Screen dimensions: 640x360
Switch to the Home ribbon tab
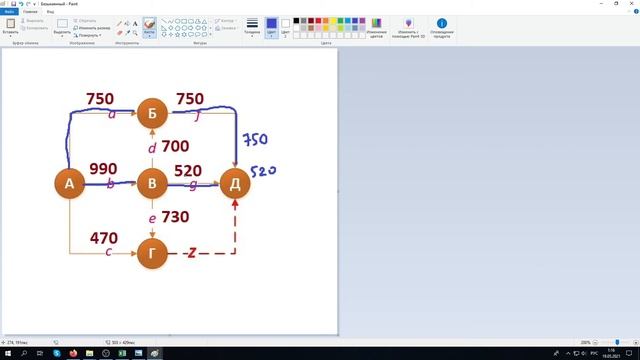pos(30,11)
